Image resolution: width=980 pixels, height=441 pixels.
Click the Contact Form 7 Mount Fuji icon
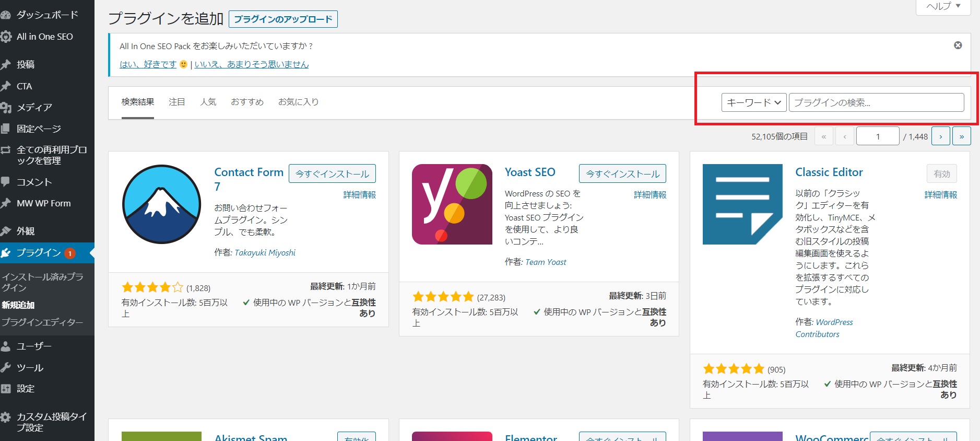[x=161, y=204]
